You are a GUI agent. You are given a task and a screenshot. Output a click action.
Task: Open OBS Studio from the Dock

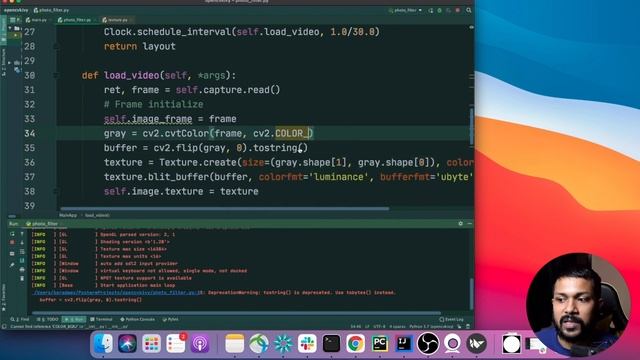[428, 344]
